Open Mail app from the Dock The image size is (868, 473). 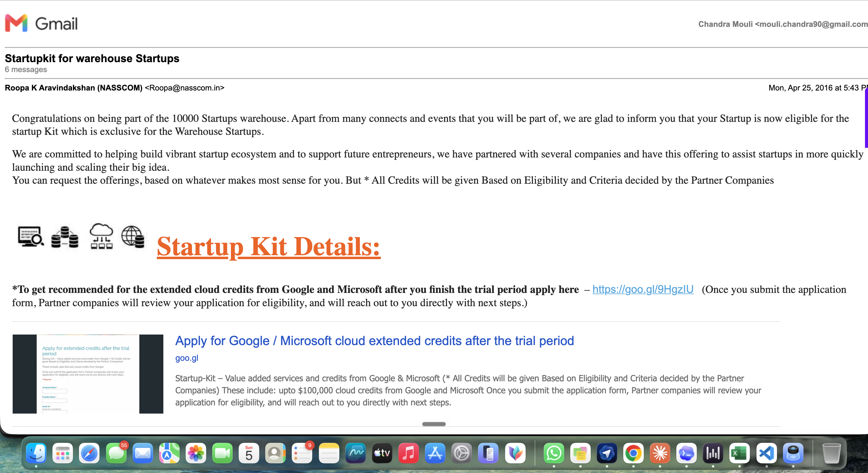pyautogui.click(x=143, y=453)
